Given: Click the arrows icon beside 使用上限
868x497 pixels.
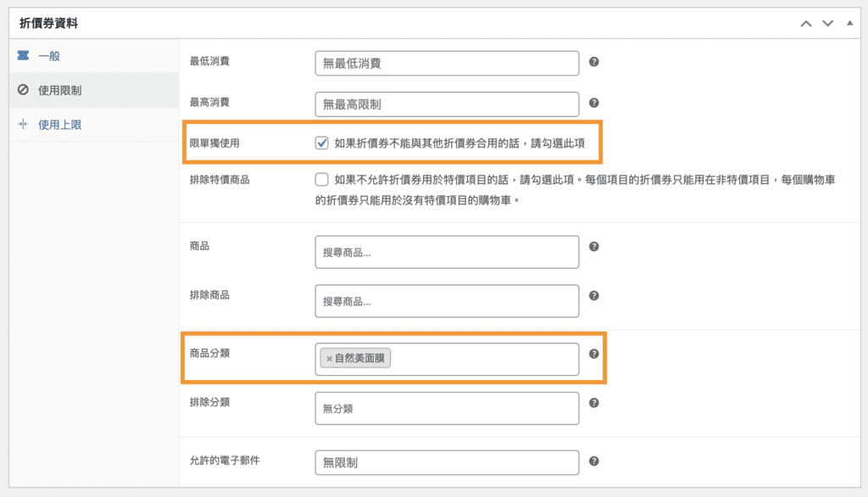Looking at the screenshot, I should pyautogui.click(x=23, y=124).
